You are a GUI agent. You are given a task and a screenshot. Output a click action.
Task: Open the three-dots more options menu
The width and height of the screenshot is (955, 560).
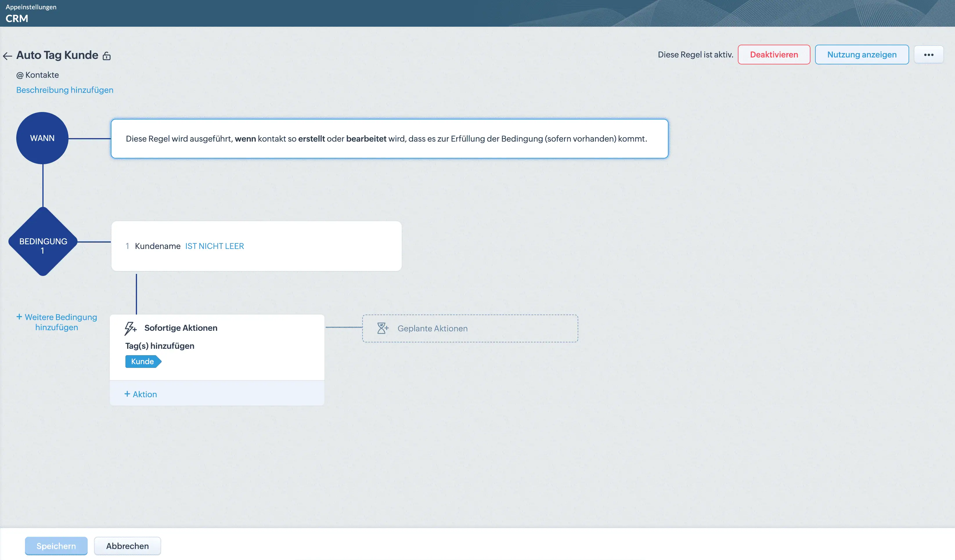coord(929,55)
